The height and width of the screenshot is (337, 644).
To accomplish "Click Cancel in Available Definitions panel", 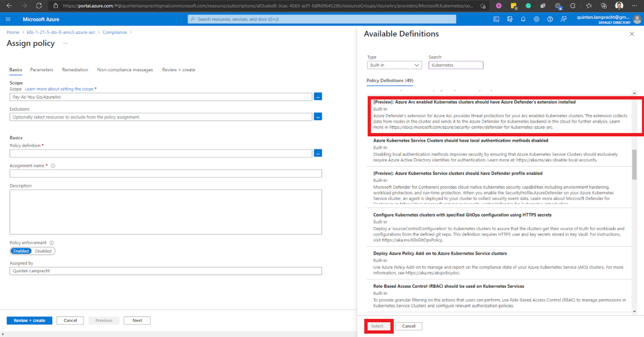I will click(x=409, y=326).
